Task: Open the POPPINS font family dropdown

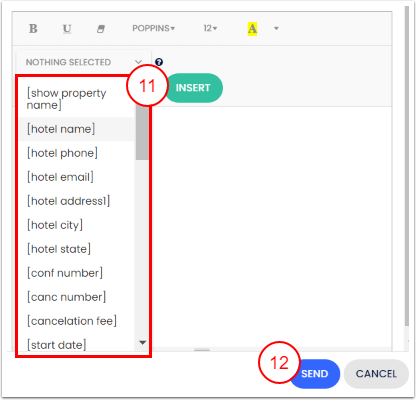Action: 153,28
